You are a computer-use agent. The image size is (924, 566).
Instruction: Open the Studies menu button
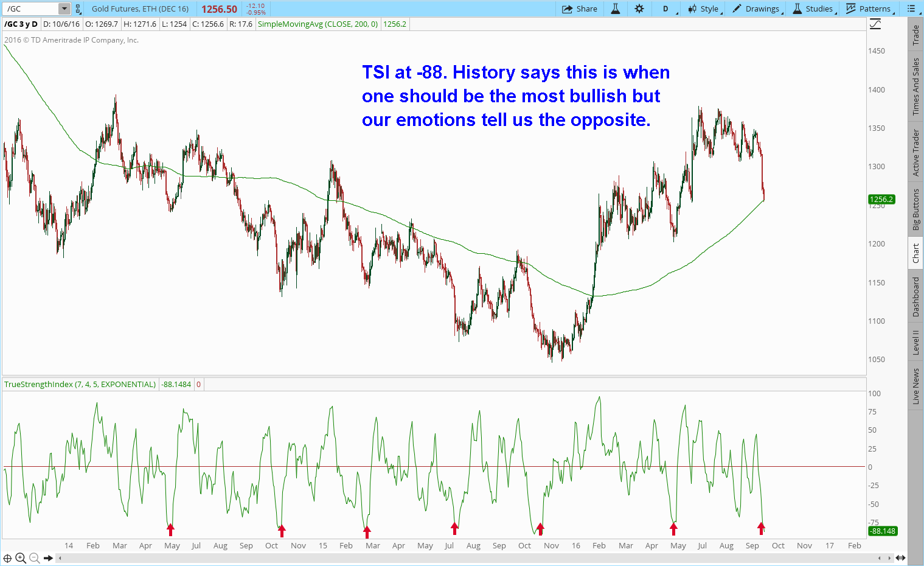click(813, 9)
